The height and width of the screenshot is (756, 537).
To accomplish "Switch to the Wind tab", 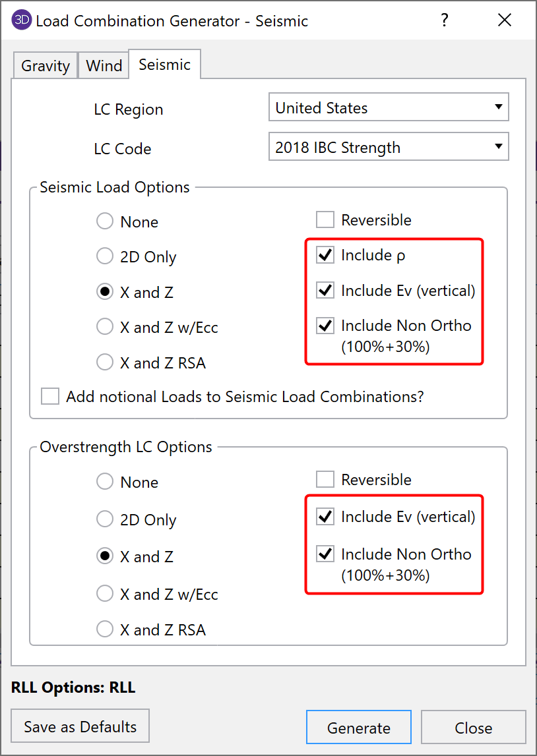I will pos(104,66).
